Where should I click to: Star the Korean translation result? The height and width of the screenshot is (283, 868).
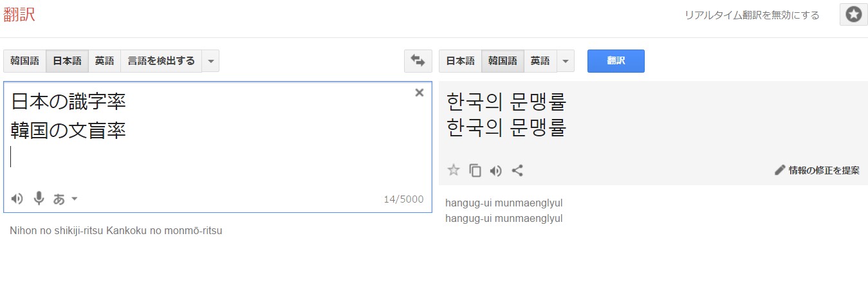pos(454,170)
